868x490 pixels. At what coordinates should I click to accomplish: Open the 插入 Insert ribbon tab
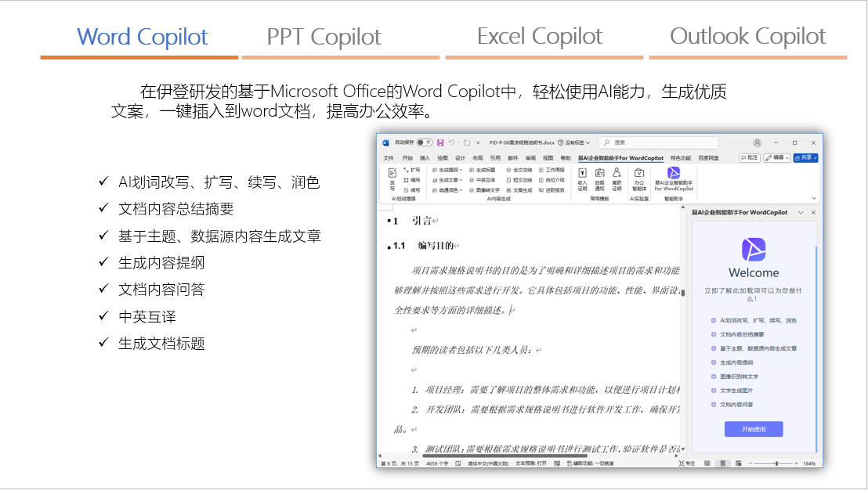coord(425,158)
